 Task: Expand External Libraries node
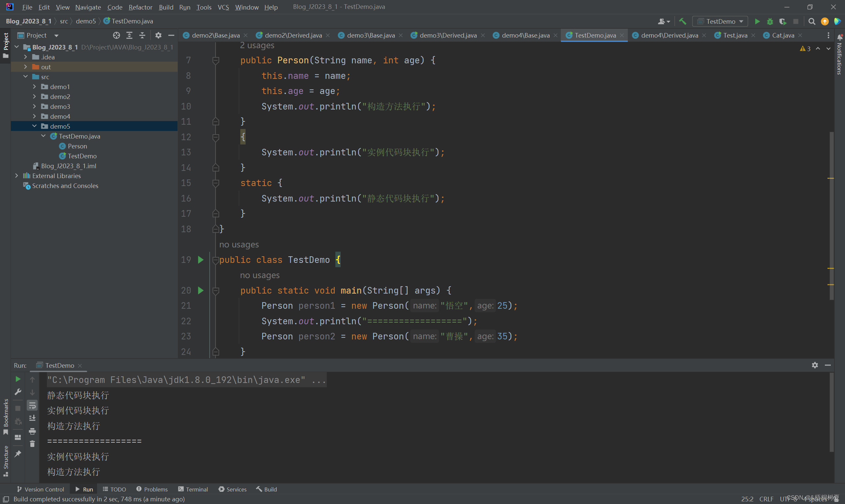pyautogui.click(x=17, y=175)
